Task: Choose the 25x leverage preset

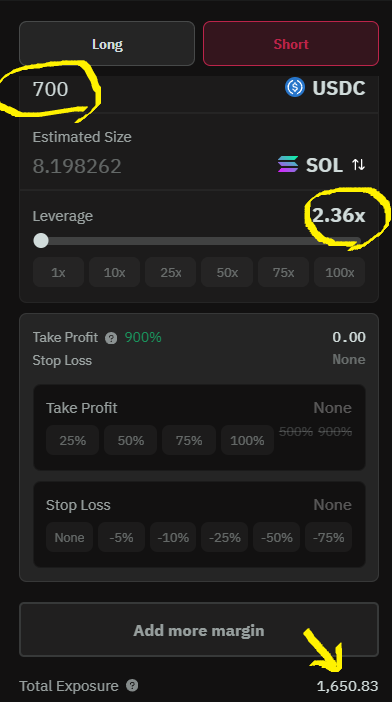Action: 170,272
